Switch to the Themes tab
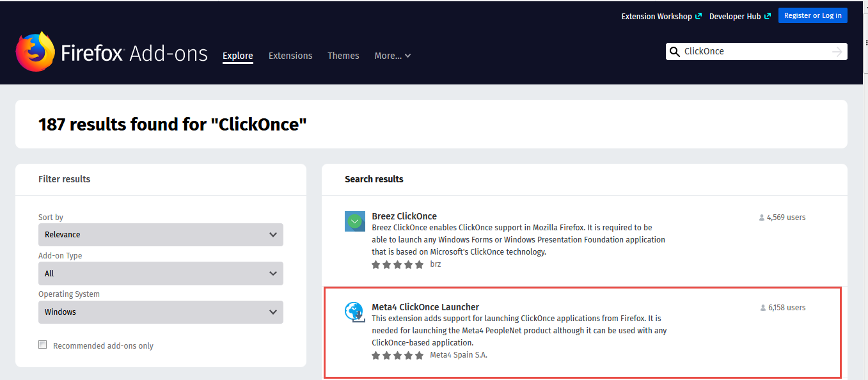Image resolution: width=868 pixels, height=380 pixels. click(x=343, y=56)
